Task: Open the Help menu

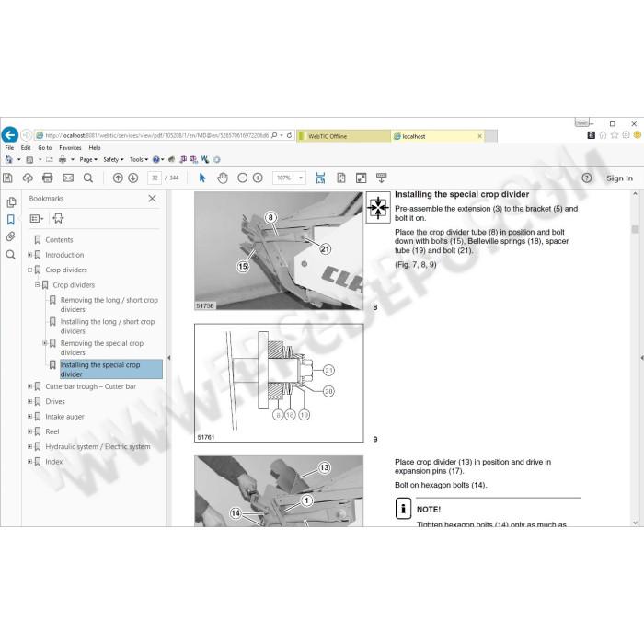Action: tap(95, 148)
